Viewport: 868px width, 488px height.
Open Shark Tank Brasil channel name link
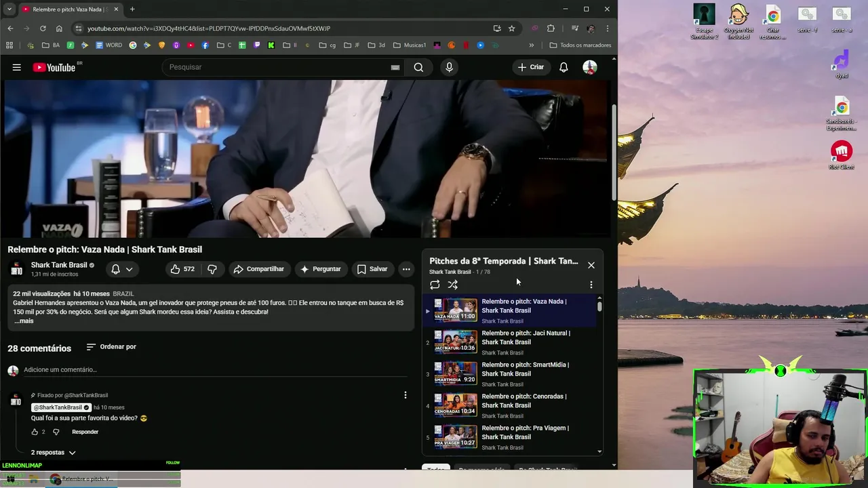(x=59, y=265)
